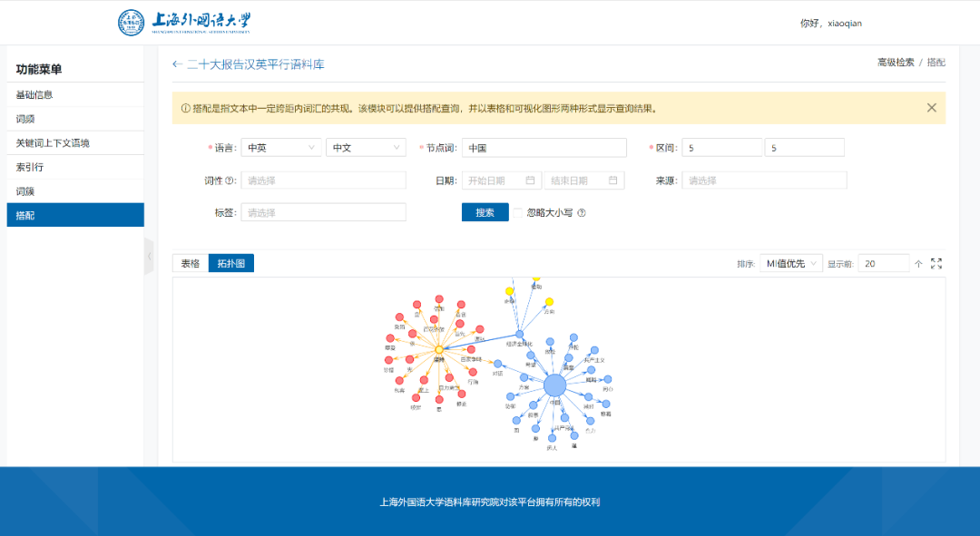The width and height of the screenshot is (980, 536).
Task: Open the 中英 language dropdown
Action: click(279, 147)
